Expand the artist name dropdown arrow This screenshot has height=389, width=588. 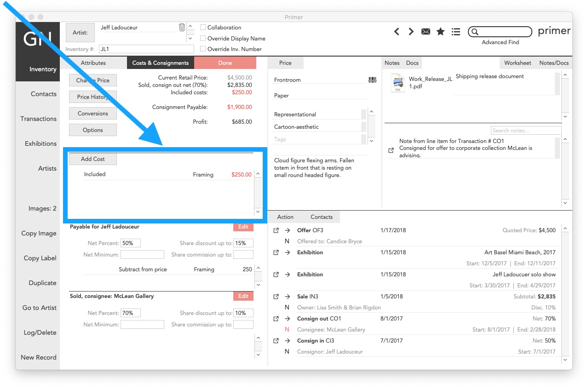pyautogui.click(x=190, y=38)
